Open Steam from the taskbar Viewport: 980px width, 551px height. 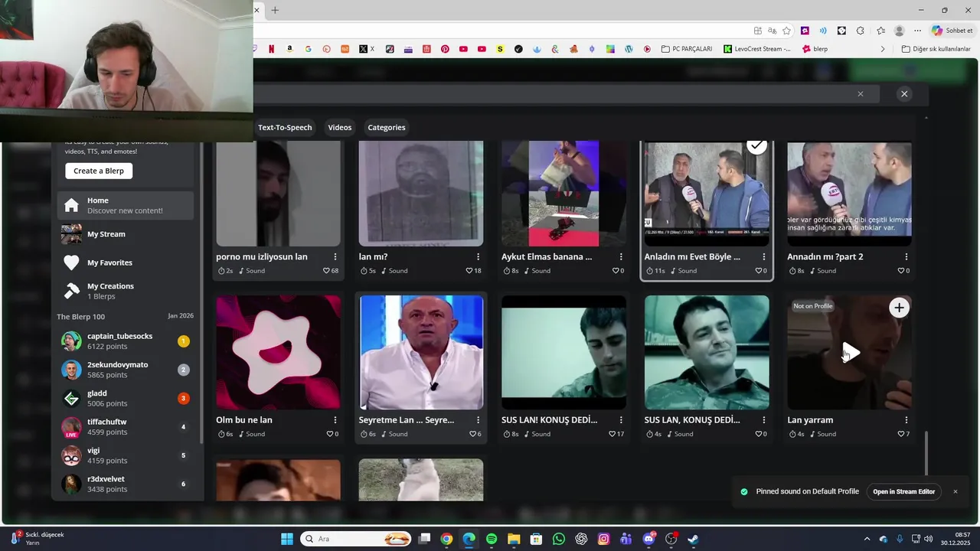coord(693,539)
